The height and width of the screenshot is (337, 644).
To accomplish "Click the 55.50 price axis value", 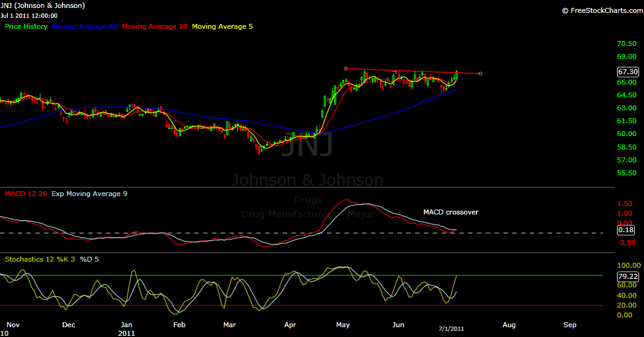I will 627,173.
